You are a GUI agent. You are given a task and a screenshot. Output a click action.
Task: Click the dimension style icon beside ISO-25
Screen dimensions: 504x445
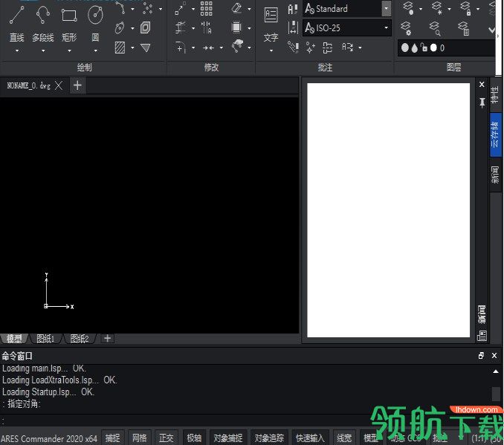293,28
